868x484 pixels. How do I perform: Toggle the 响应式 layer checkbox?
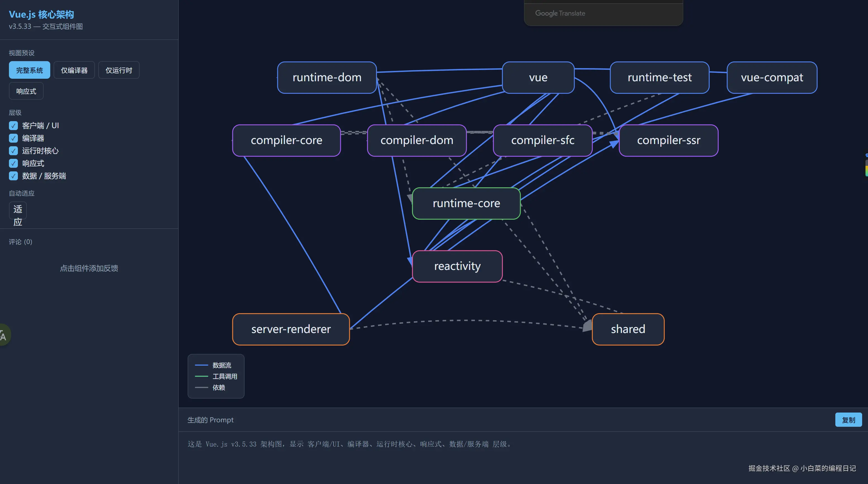pyautogui.click(x=13, y=163)
